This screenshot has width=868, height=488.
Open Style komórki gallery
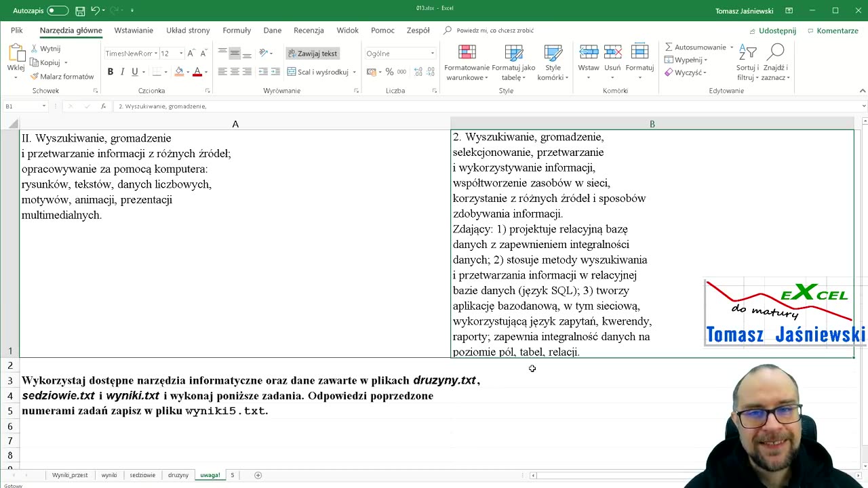click(553, 63)
